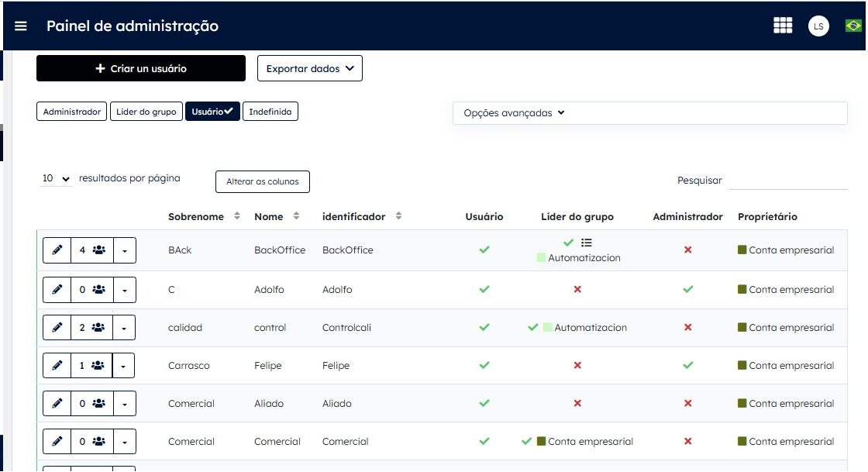Click Automatizacion color swatch in Controlcali row
Viewport: 868px width, 472px height.
pos(547,327)
